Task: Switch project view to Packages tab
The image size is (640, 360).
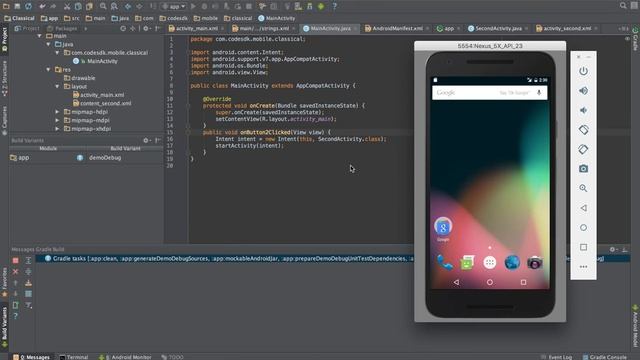Action: (x=62, y=29)
